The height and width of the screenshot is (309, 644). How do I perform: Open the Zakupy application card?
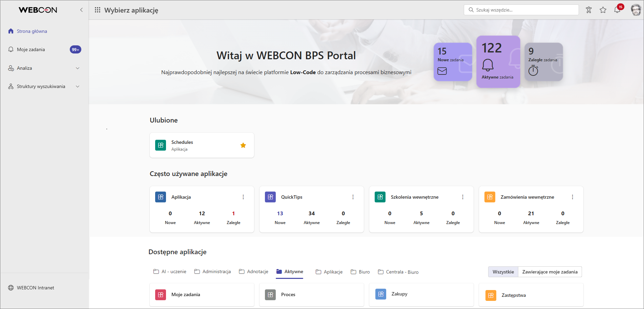click(x=421, y=294)
